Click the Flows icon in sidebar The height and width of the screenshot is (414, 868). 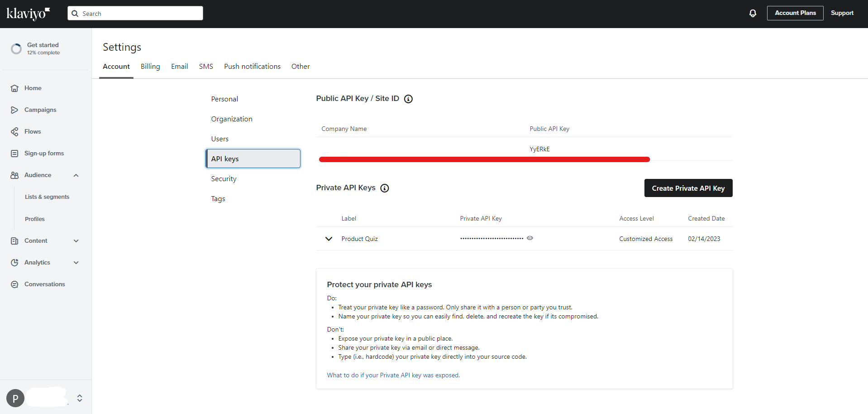[14, 132]
